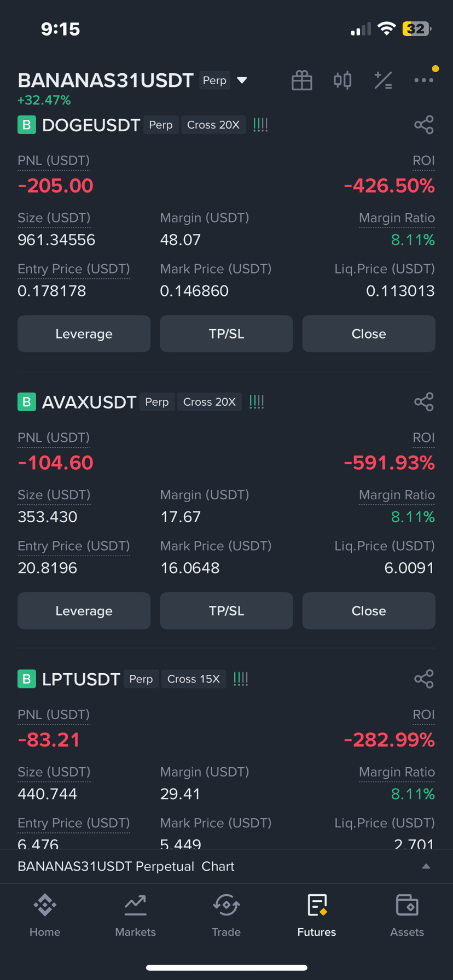The width and height of the screenshot is (453, 980).
Task: Share the AVAXUSDT position
Action: click(x=424, y=402)
